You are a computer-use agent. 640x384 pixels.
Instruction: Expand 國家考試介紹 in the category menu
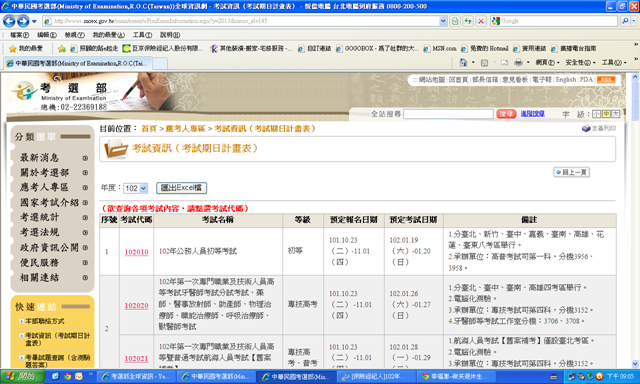pyautogui.click(x=85, y=202)
